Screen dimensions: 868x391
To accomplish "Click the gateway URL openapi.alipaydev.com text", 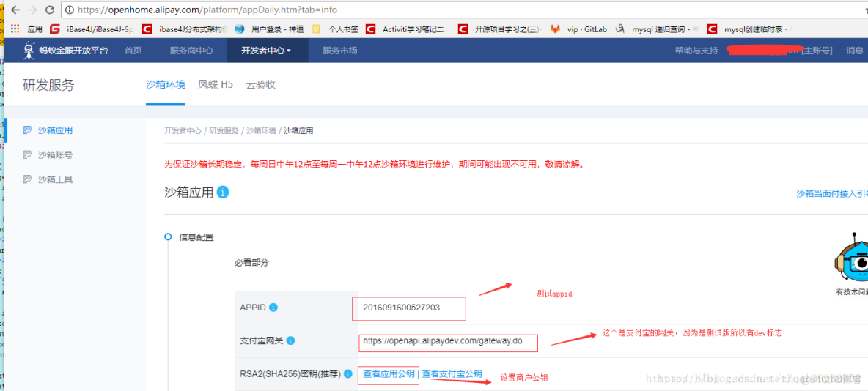I will (x=443, y=340).
